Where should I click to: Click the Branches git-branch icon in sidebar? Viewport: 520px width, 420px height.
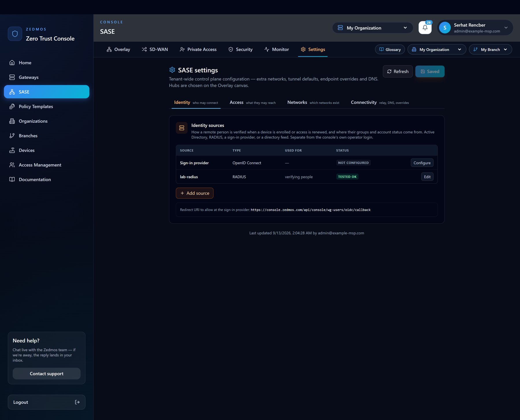[12, 136]
